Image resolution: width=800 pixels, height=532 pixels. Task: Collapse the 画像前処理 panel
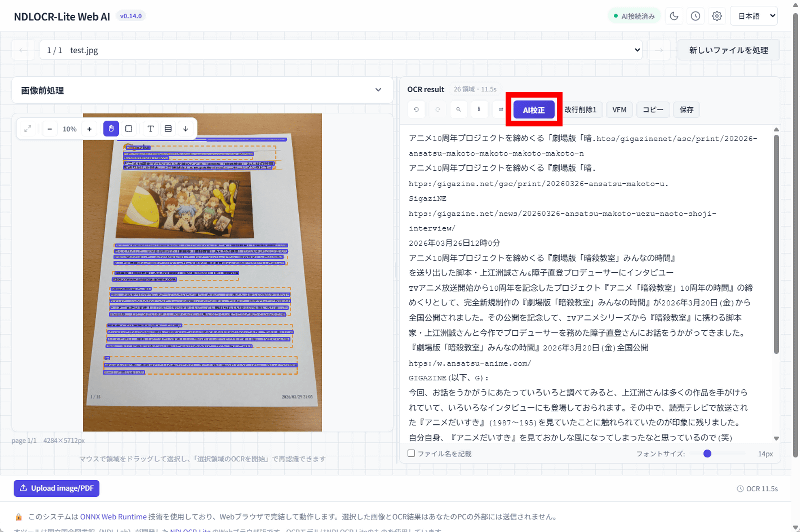click(378, 90)
